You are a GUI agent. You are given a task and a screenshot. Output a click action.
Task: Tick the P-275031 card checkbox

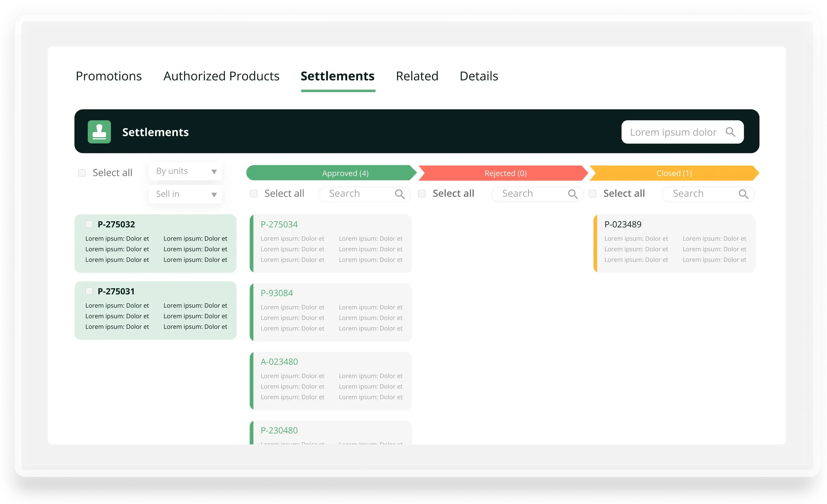coord(89,291)
